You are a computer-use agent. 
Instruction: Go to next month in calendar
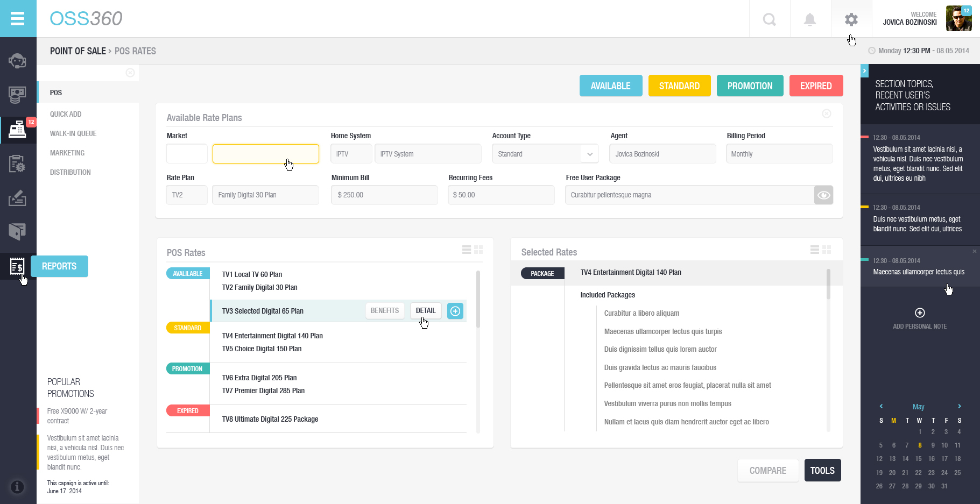(x=959, y=406)
